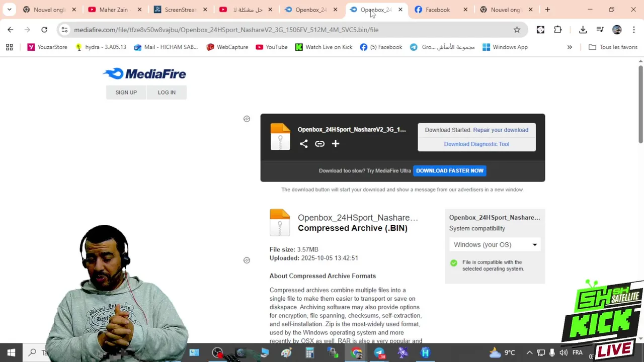Click the browser back arrow

point(11,30)
